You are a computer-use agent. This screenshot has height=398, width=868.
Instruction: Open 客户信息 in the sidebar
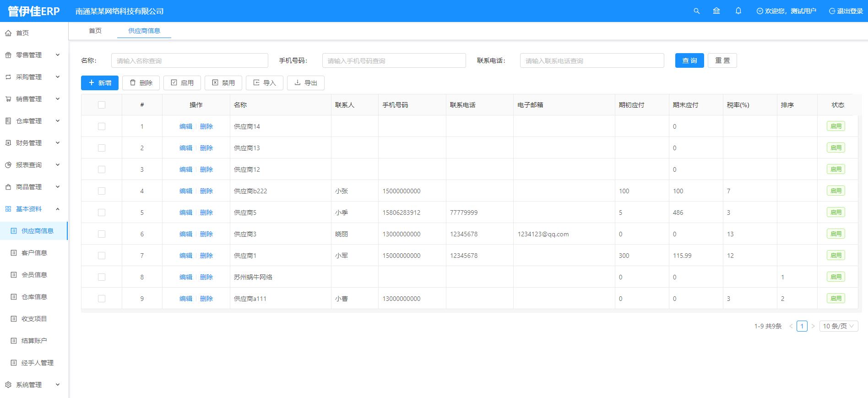click(x=34, y=253)
